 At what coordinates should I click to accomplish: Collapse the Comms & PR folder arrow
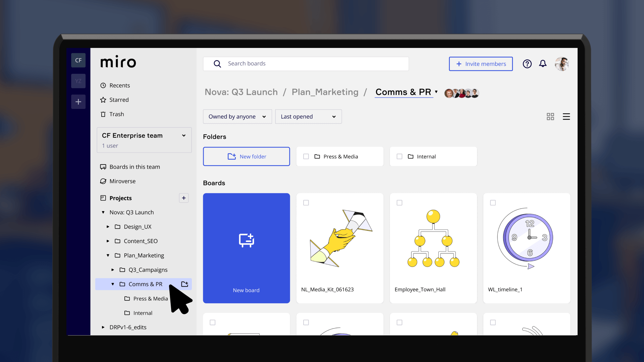pyautogui.click(x=113, y=284)
